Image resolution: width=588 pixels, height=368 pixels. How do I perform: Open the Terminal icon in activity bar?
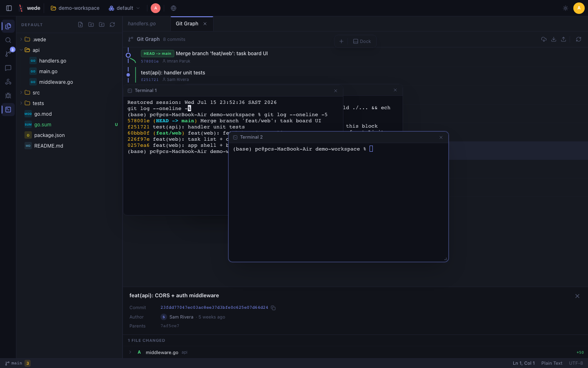[8, 110]
